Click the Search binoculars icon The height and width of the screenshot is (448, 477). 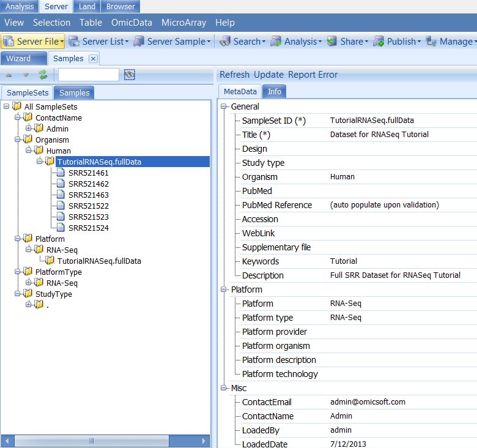tap(225, 41)
